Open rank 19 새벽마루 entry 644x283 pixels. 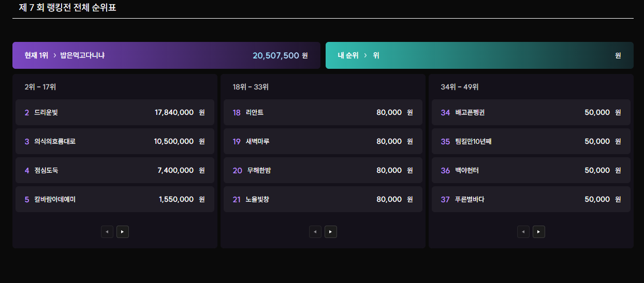tap(323, 141)
